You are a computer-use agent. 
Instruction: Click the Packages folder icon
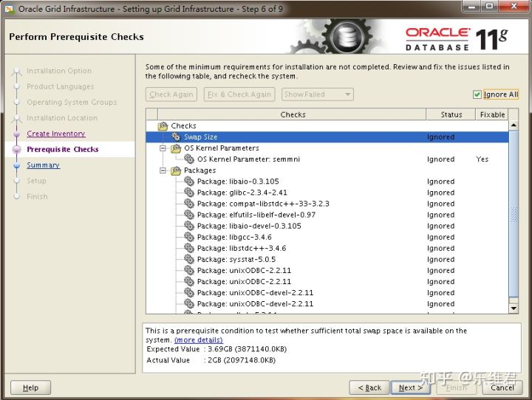pos(176,170)
